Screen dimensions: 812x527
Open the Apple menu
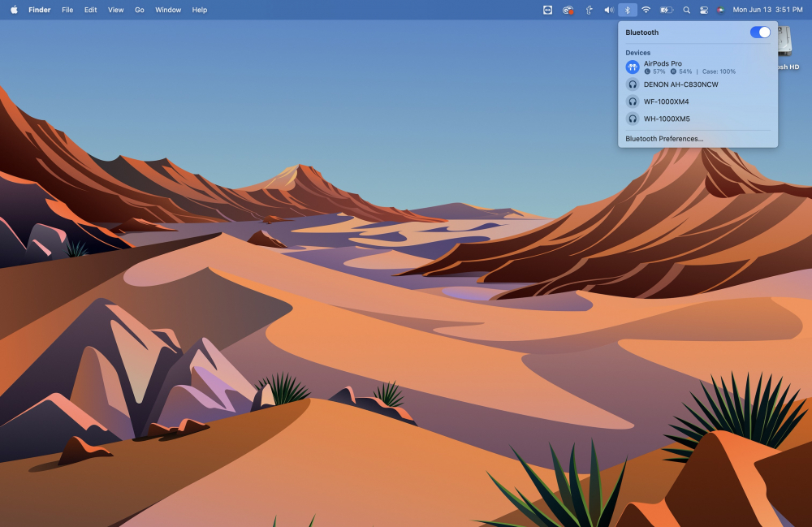pos(14,10)
